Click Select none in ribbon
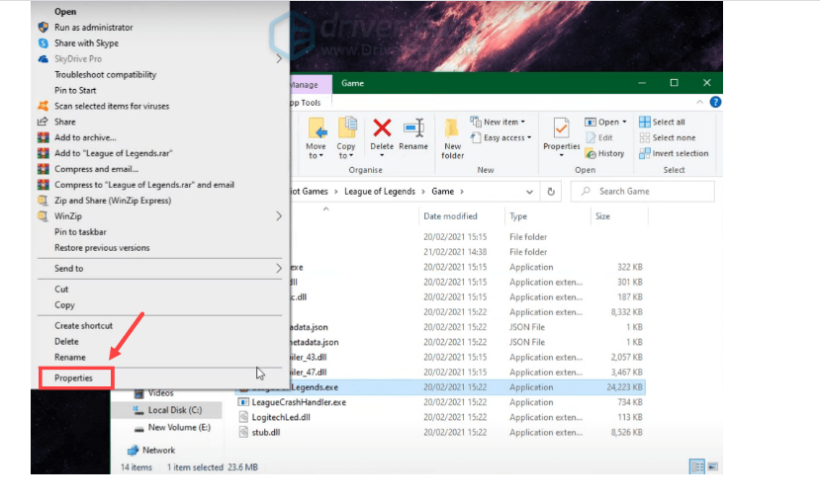Viewport: 820px width, 504px height. [x=668, y=137]
